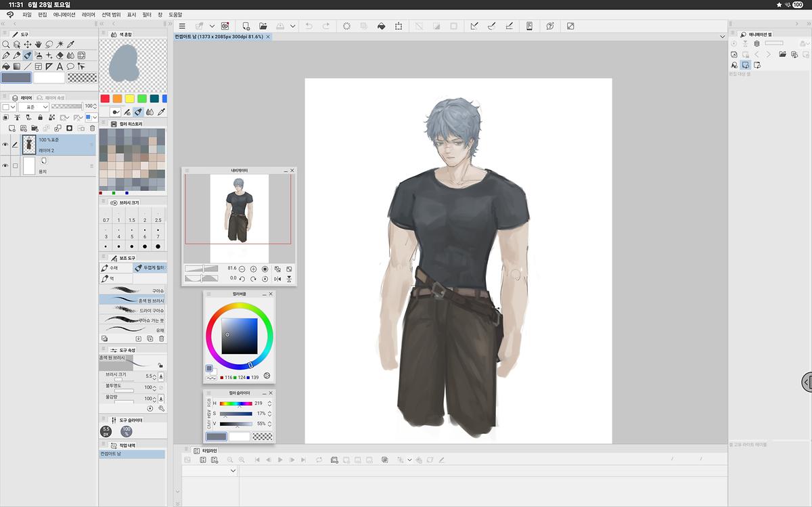Toggle brush stroke mode in color mixing
Image resolution: width=812 pixels, height=507 pixels.
point(115,112)
